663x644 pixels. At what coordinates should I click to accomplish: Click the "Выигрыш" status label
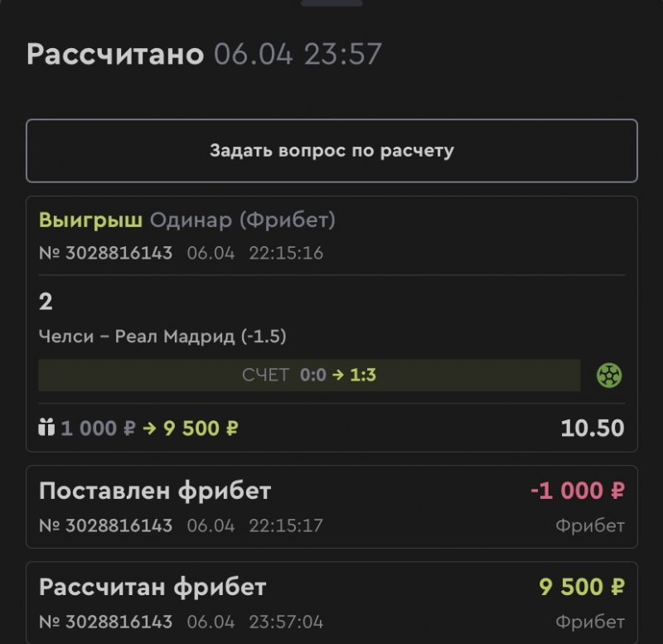[x=91, y=220]
